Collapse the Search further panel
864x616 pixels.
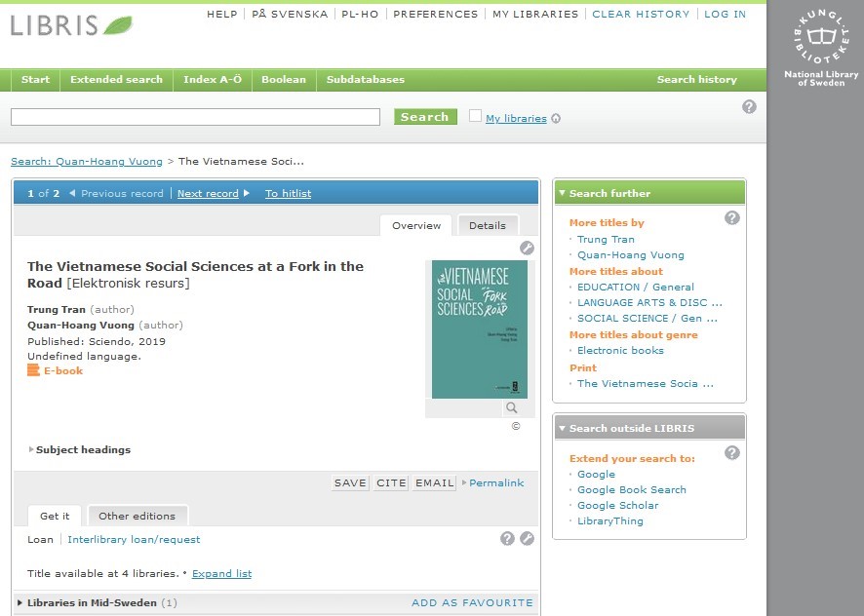pyautogui.click(x=562, y=193)
